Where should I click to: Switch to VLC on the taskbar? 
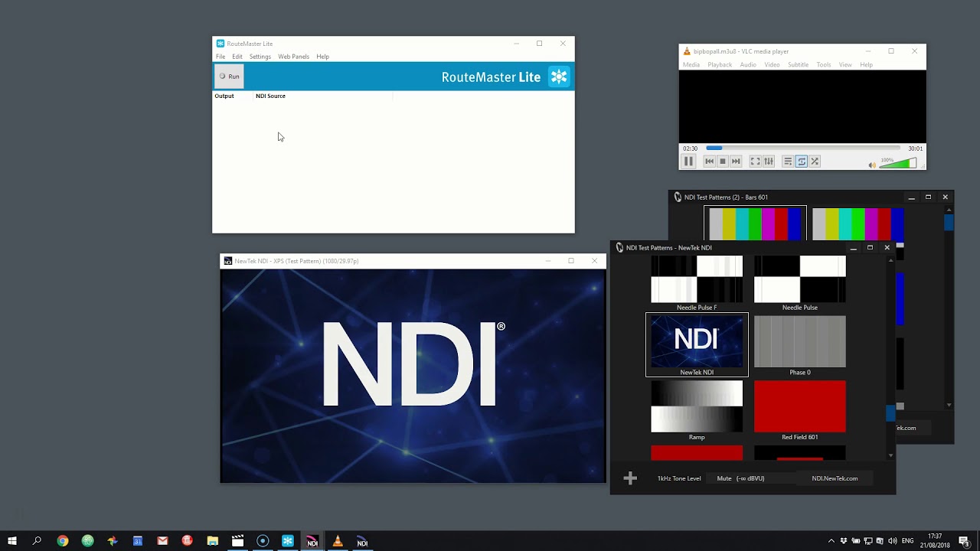pyautogui.click(x=337, y=541)
